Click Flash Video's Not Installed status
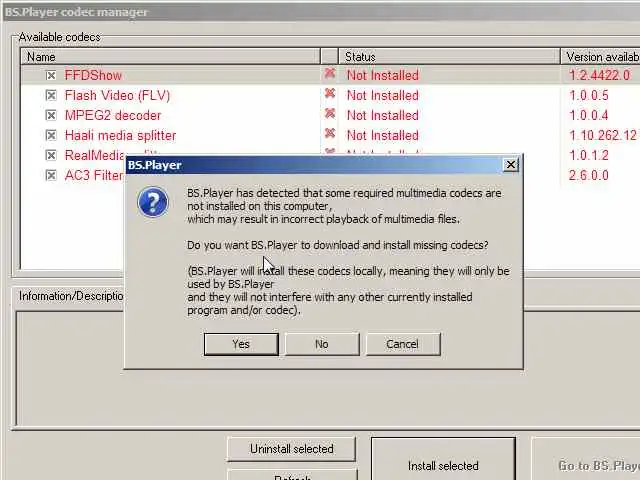The image size is (640, 480). (x=383, y=96)
